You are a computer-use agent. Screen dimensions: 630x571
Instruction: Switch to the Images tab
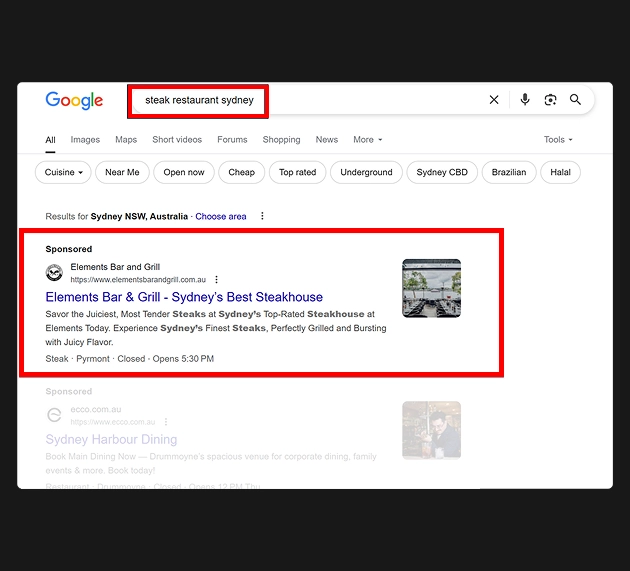[x=85, y=140]
